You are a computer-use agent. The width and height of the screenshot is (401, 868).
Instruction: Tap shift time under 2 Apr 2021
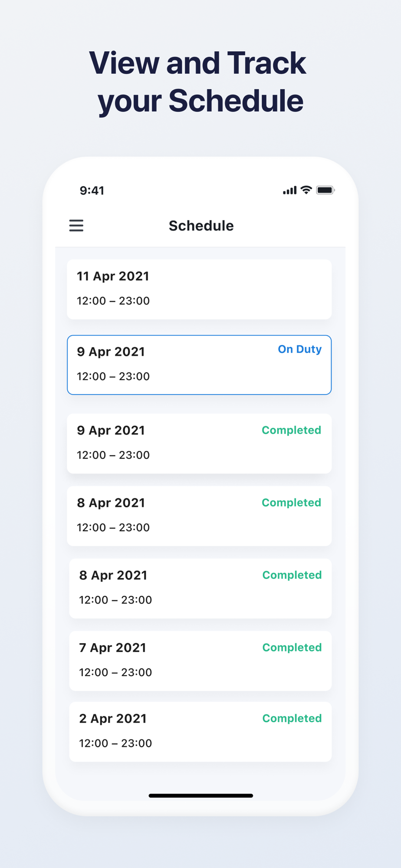pyautogui.click(x=115, y=743)
